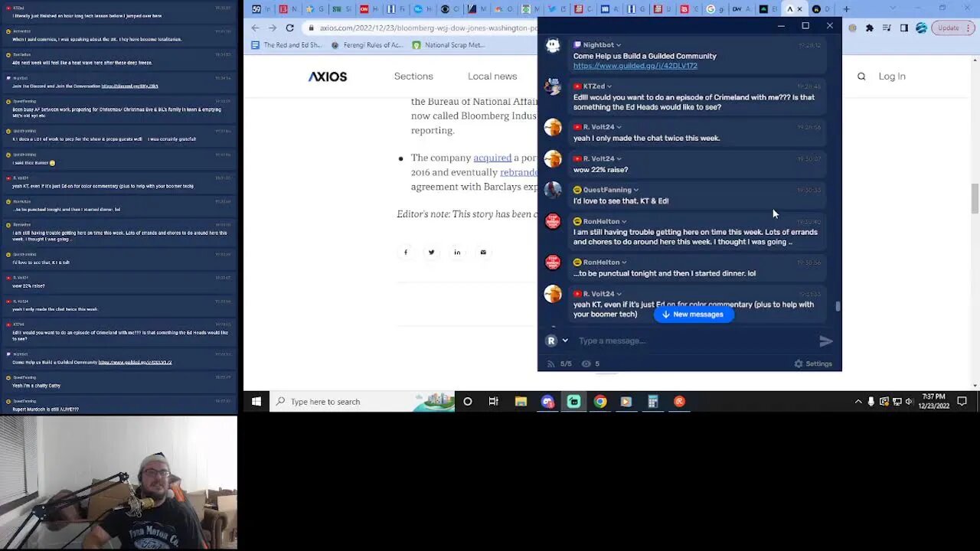
Task: Open Axios Local news menu
Action: (x=492, y=77)
